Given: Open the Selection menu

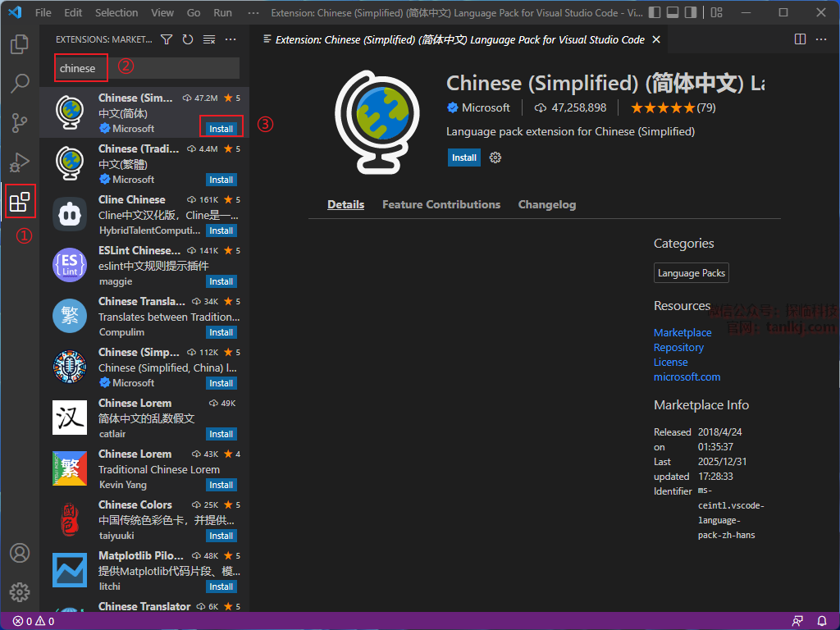Looking at the screenshot, I should click(116, 13).
